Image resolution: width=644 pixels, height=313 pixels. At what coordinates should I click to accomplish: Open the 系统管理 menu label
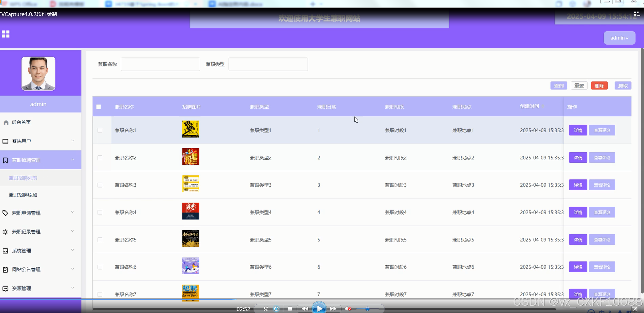point(21,251)
